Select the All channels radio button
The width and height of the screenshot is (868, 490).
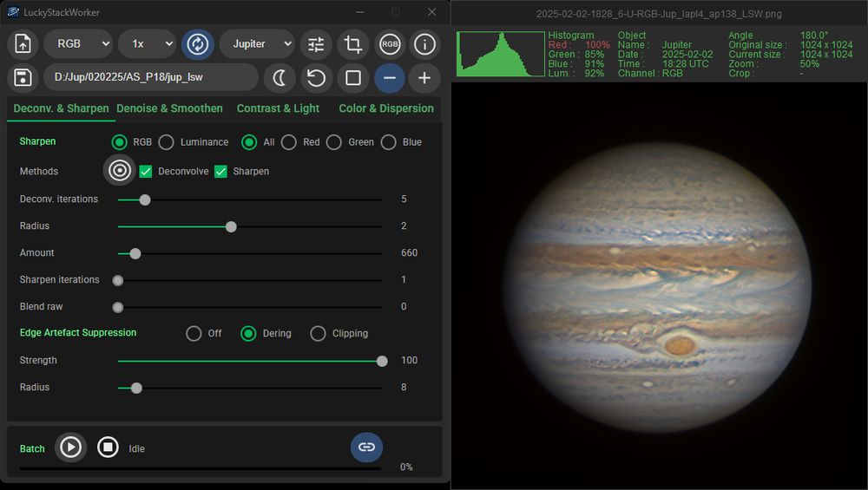click(x=249, y=142)
